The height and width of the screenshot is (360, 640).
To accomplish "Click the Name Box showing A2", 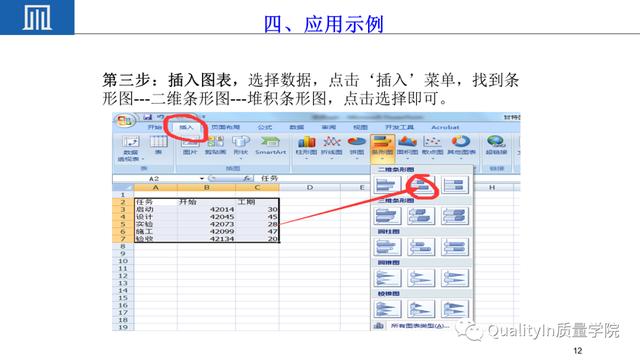I will pyautogui.click(x=155, y=178).
